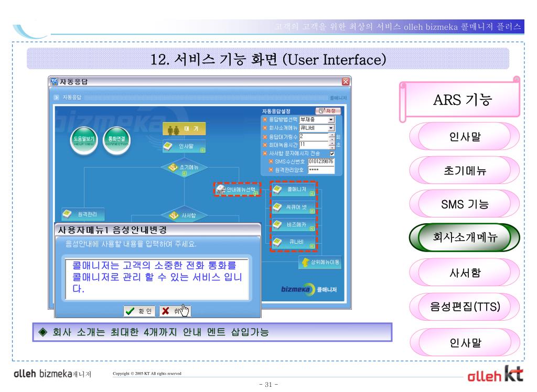Click the '음성안내에 사용할 내용을' instruction text
The image size is (537, 392).
click(x=131, y=244)
